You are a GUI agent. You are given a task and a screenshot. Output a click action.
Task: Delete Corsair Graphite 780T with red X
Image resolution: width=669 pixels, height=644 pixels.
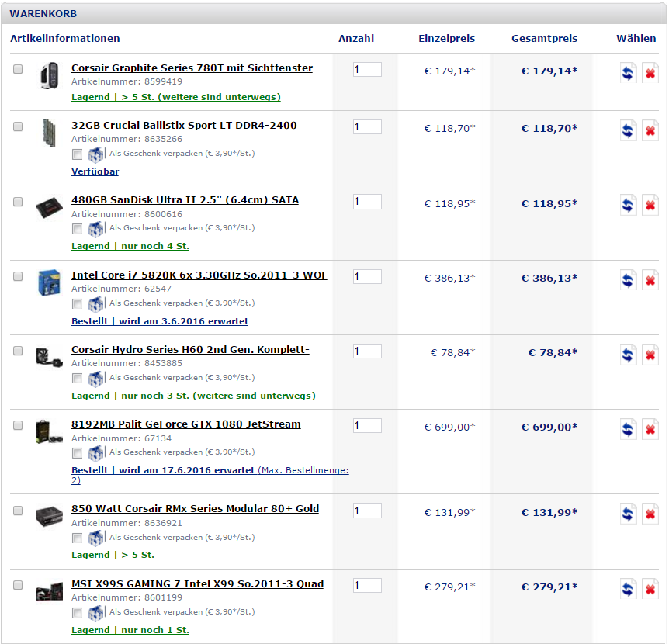[x=650, y=73]
